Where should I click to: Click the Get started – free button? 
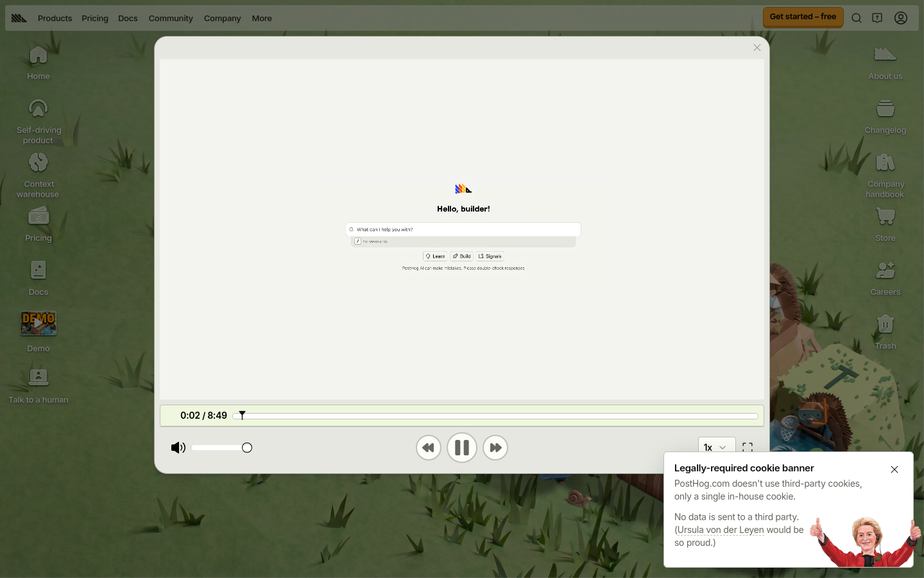[x=803, y=17]
